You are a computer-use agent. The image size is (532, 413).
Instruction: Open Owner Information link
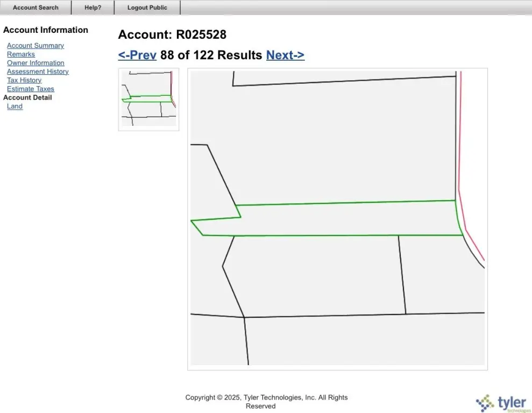[36, 63]
